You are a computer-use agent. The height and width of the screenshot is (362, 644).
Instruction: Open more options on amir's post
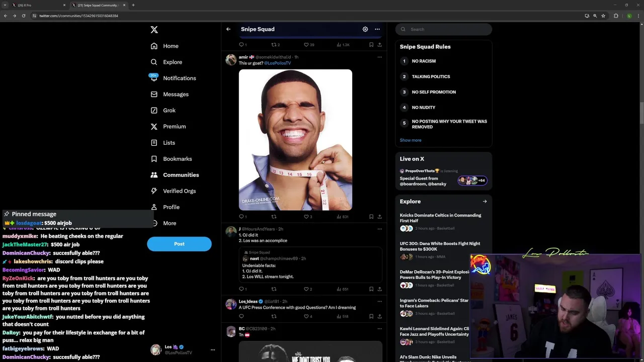pos(379,57)
